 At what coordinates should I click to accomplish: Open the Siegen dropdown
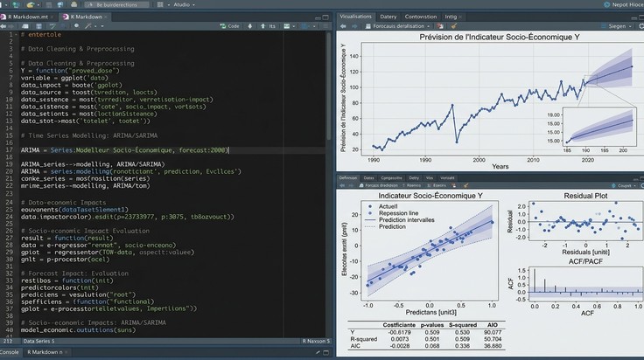click(617, 26)
